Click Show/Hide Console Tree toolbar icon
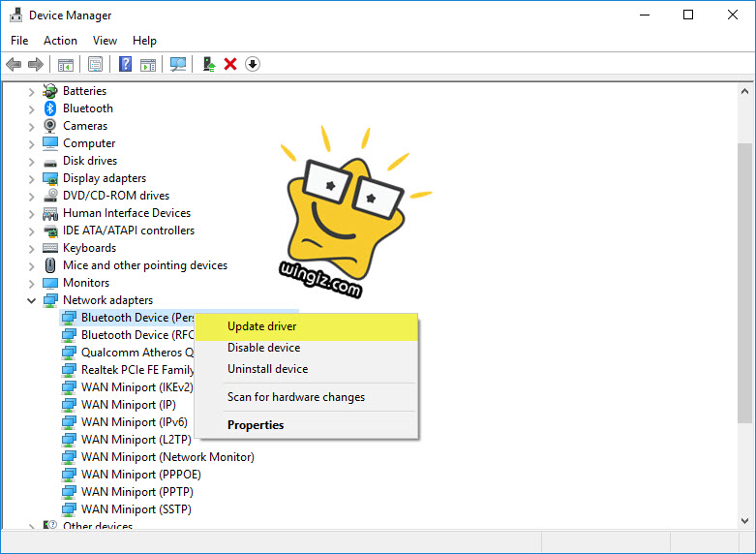The height and width of the screenshot is (554, 756). [x=66, y=64]
